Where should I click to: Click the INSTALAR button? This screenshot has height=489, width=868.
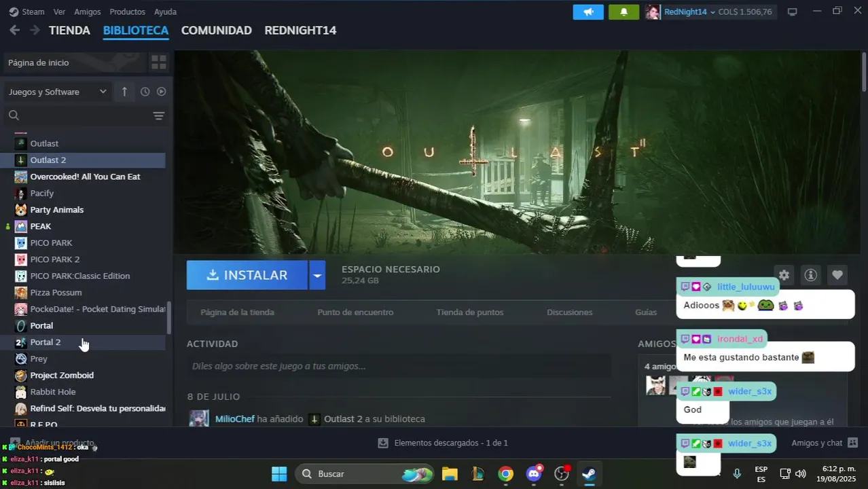(x=247, y=275)
